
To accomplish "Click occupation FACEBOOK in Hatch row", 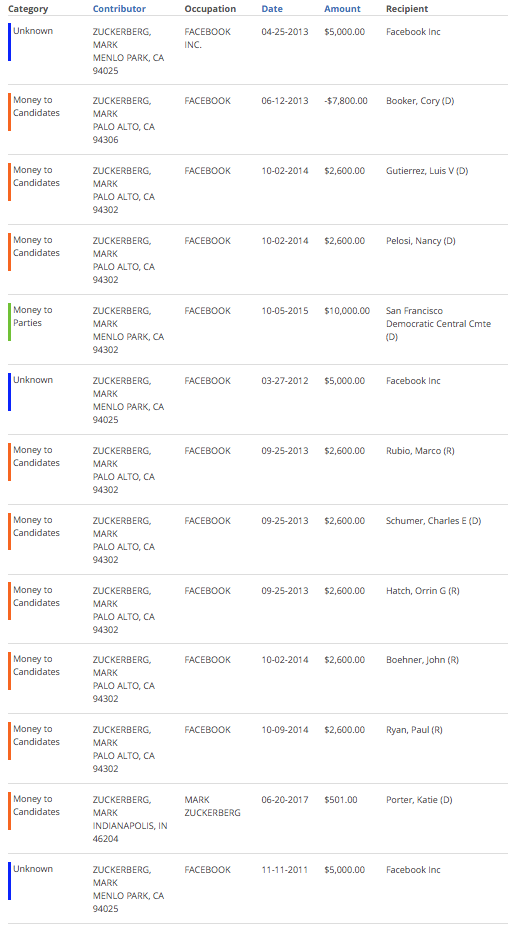I will click(207, 591).
